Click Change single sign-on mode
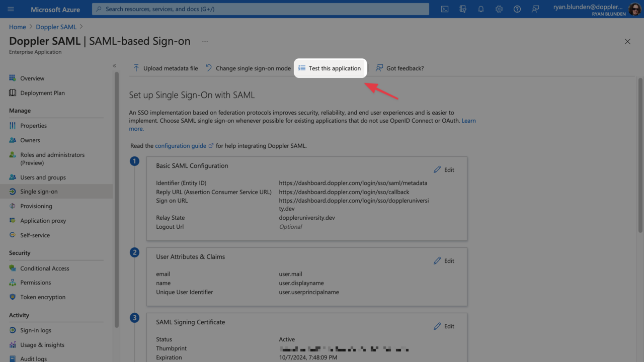The image size is (644, 362). click(248, 68)
